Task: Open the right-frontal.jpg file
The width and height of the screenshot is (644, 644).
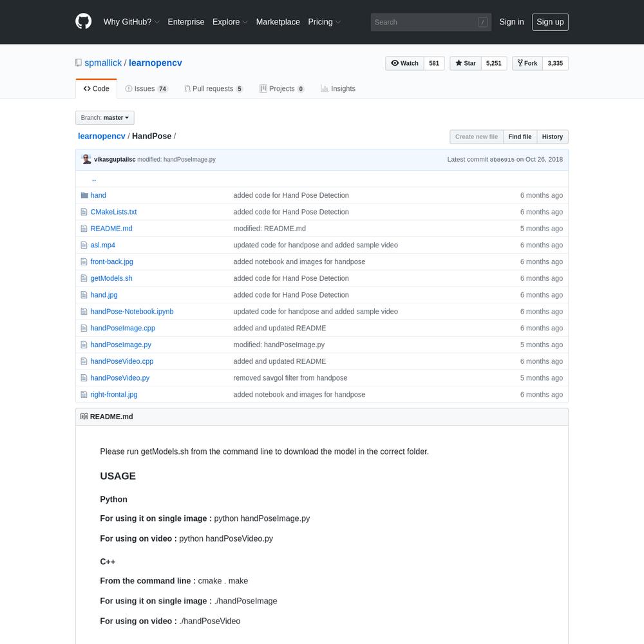Action: (x=114, y=394)
